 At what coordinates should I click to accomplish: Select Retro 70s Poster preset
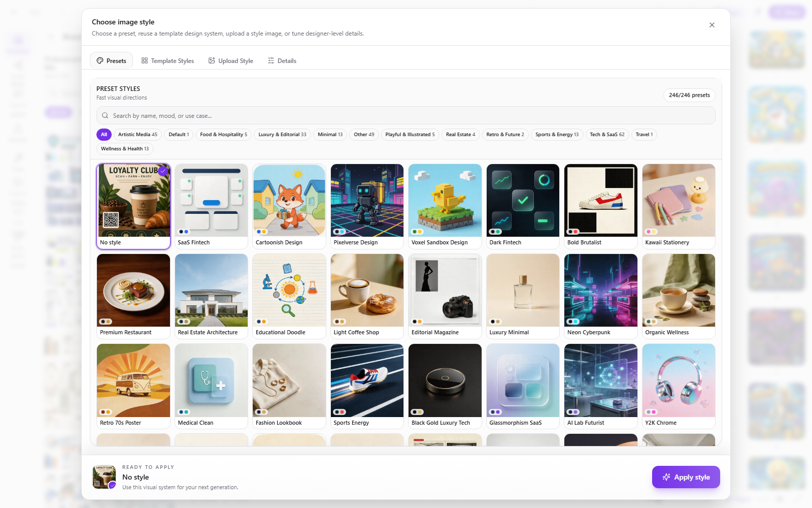133,386
